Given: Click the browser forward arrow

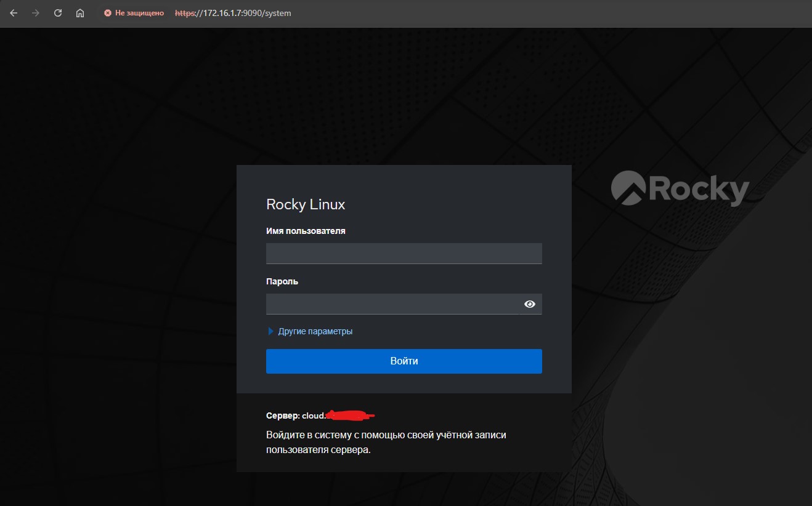Looking at the screenshot, I should click(x=36, y=13).
